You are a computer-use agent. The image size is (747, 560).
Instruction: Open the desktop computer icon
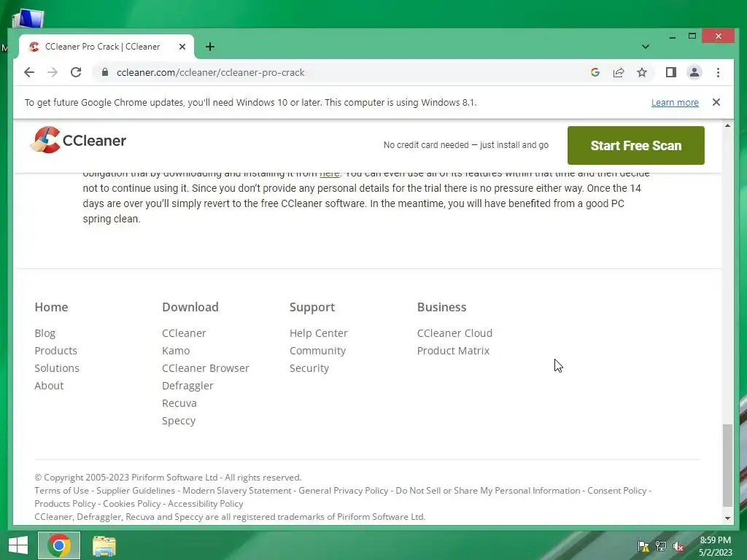pos(28,19)
